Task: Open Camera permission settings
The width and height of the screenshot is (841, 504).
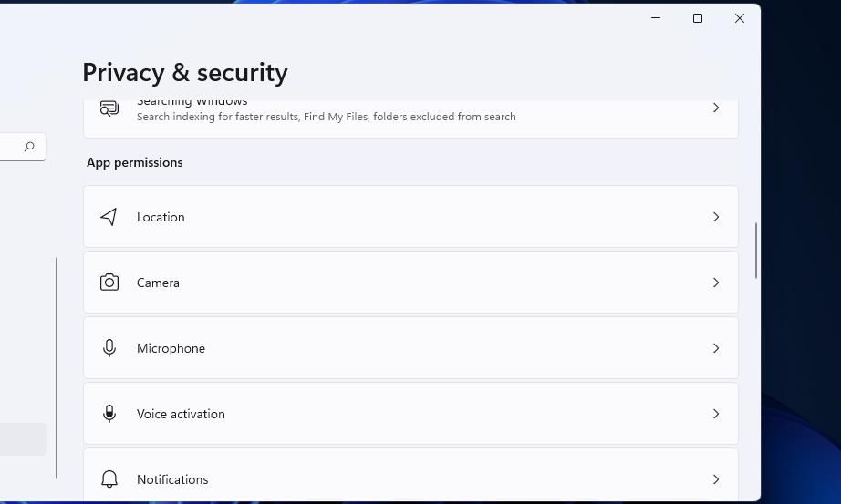Action: 410,282
